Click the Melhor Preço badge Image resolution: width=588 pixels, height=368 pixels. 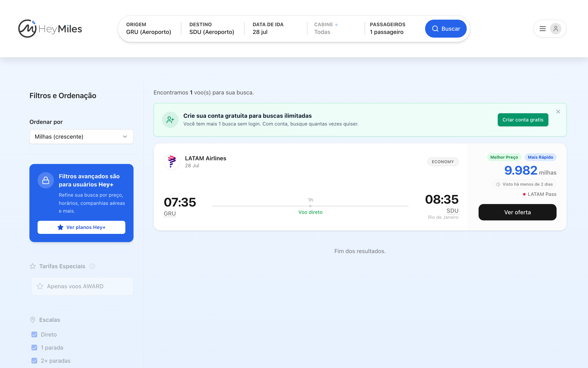click(504, 157)
